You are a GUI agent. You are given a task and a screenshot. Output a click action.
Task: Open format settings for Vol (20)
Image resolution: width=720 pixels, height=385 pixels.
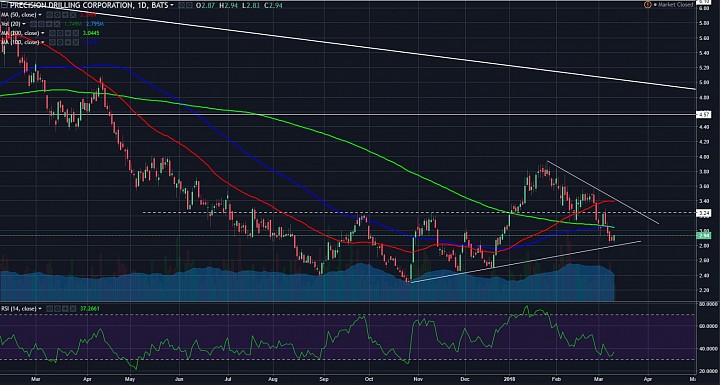pyautogui.click(x=41, y=24)
